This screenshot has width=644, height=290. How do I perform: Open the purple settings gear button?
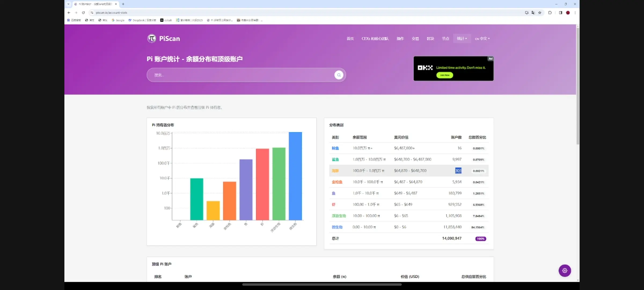[565, 270]
